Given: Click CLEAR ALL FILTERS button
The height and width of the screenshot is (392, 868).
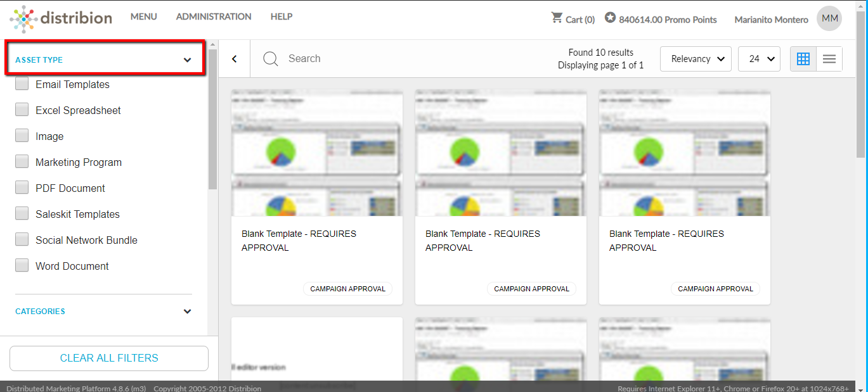Looking at the screenshot, I should point(109,358).
